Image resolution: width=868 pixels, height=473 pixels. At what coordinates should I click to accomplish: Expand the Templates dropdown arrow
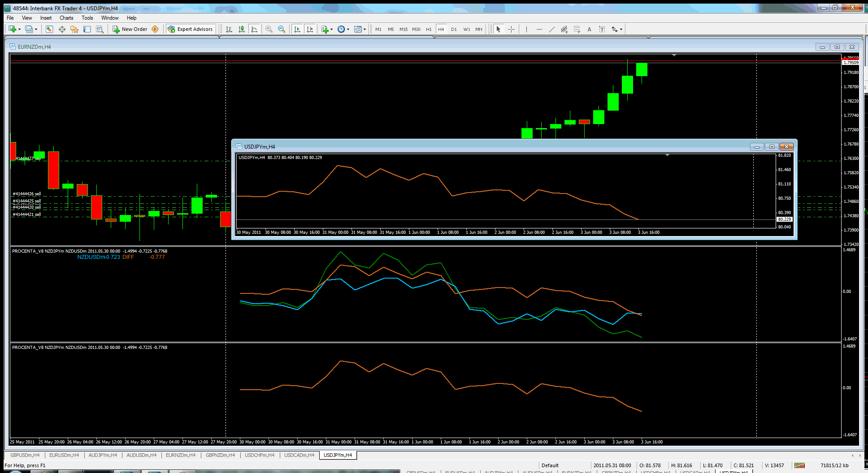tap(365, 30)
